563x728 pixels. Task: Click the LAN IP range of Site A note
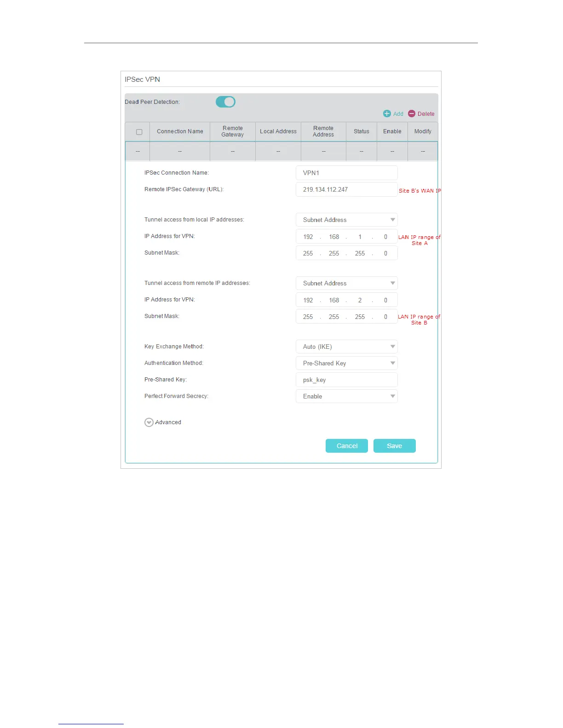pyautogui.click(x=419, y=240)
